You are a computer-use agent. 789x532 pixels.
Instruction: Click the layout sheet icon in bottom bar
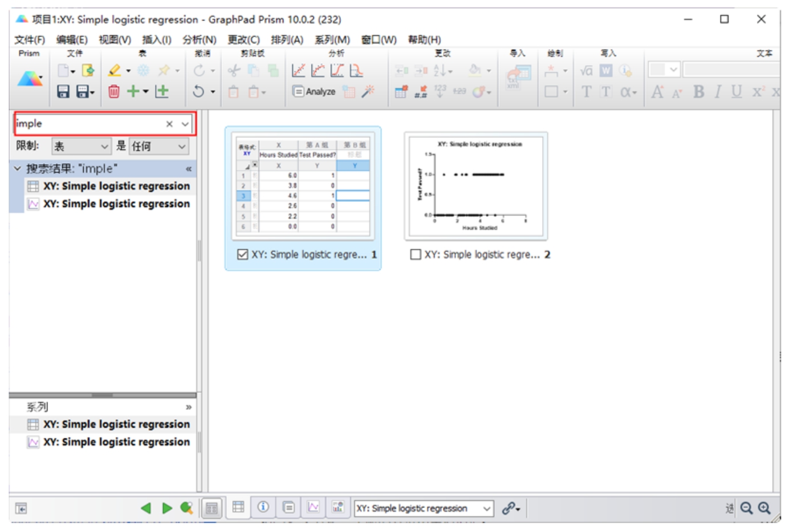pyautogui.click(x=337, y=507)
